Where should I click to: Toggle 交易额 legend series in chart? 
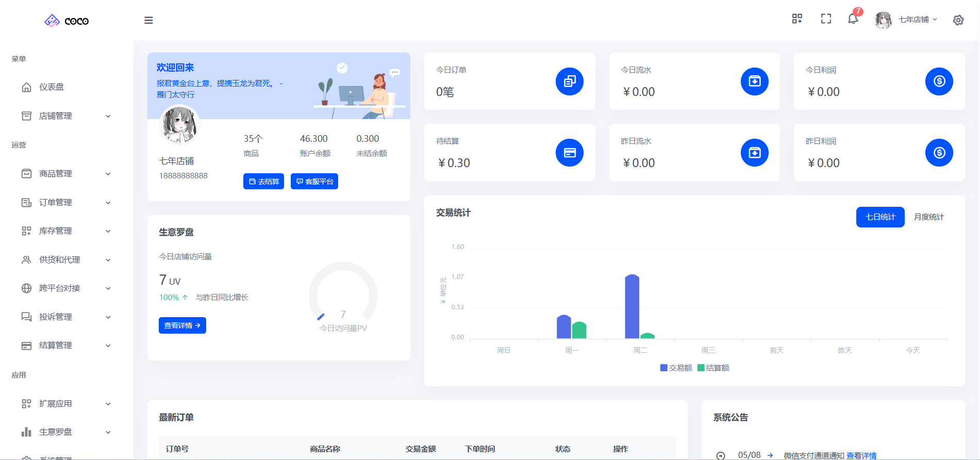[676, 368]
